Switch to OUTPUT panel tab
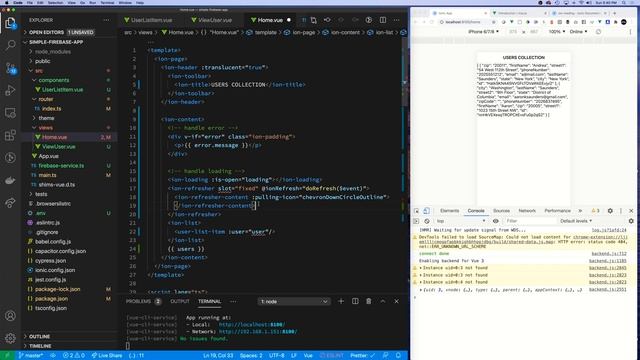The height and width of the screenshot is (360, 640). pyautogui.click(x=180, y=301)
